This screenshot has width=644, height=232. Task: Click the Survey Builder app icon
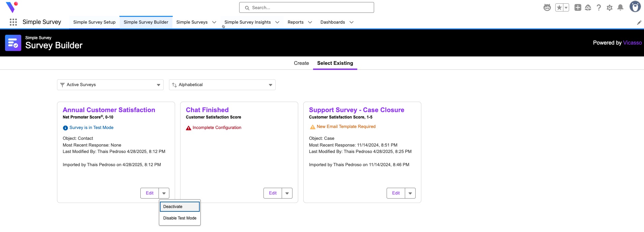pyautogui.click(x=13, y=43)
